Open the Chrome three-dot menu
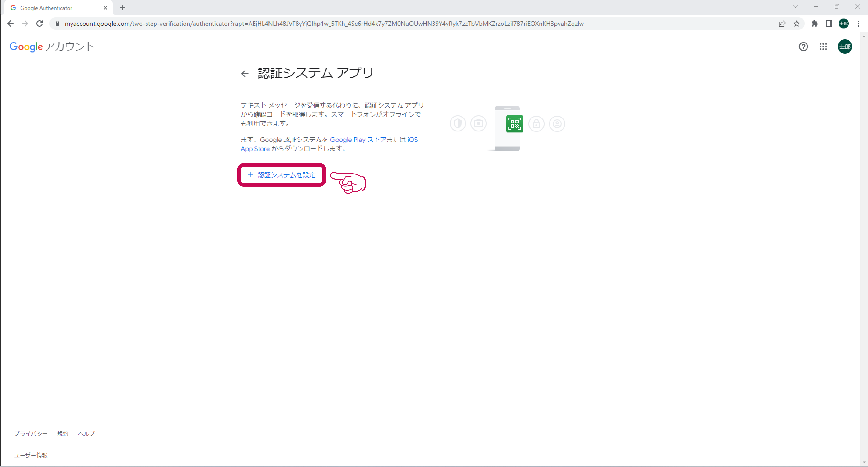This screenshot has width=868, height=467. [858, 24]
